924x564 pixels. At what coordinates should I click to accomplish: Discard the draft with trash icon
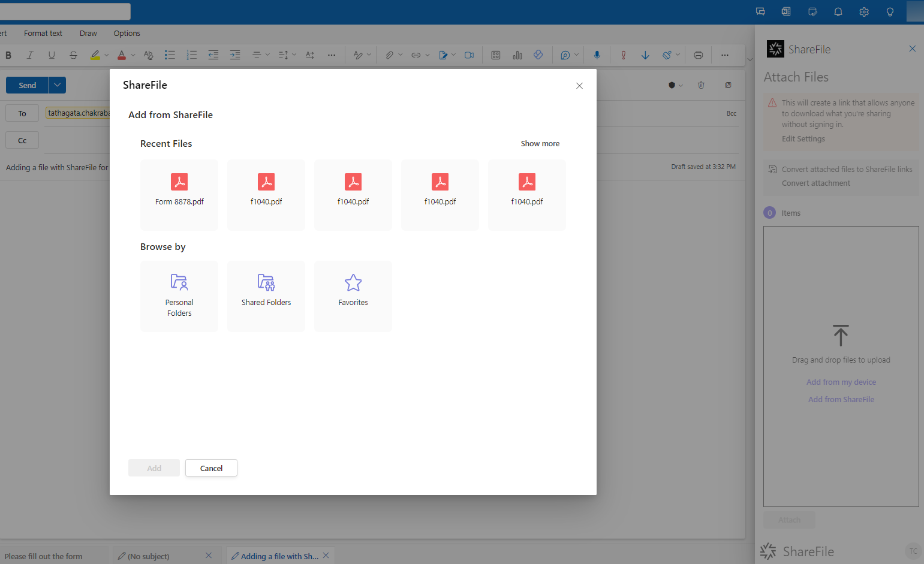point(701,85)
